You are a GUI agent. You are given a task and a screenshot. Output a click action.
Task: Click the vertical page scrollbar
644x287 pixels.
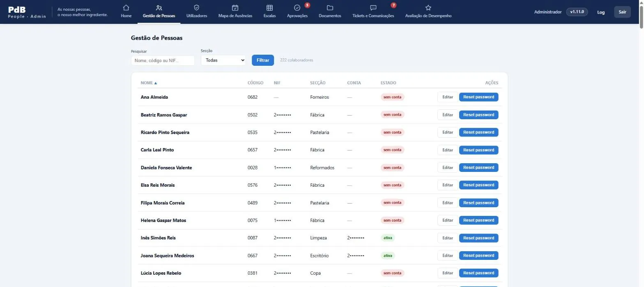tap(642, 143)
